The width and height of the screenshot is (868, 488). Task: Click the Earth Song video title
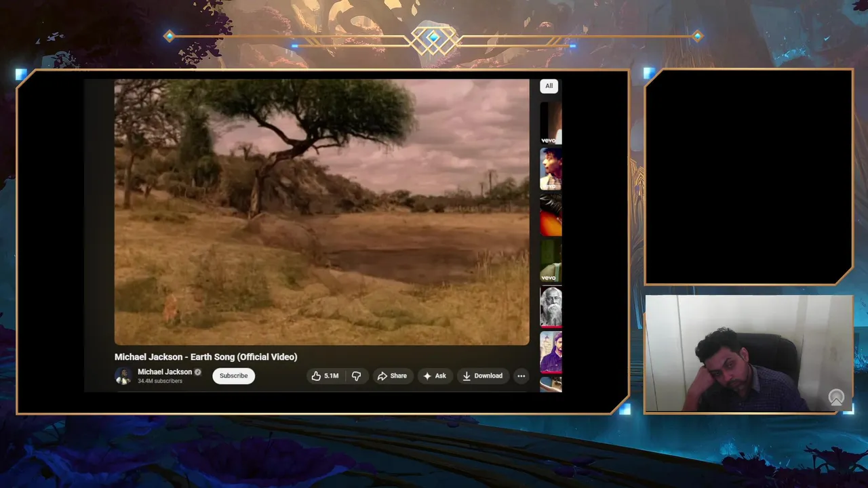tap(205, 357)
